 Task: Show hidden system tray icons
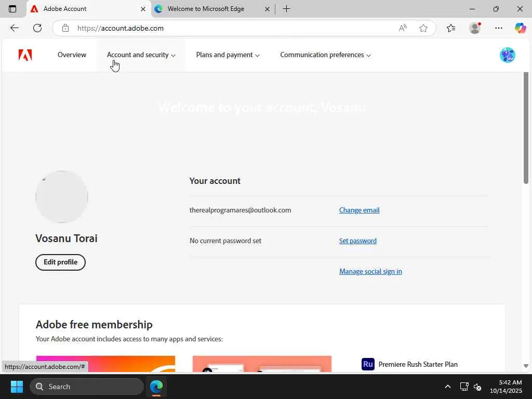447,387
